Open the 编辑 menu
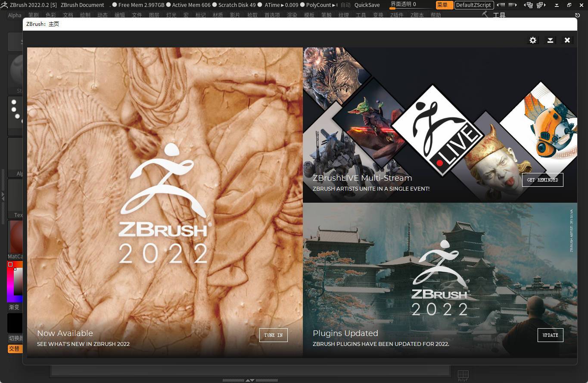The image size is (588, 383). click(120, 15)
